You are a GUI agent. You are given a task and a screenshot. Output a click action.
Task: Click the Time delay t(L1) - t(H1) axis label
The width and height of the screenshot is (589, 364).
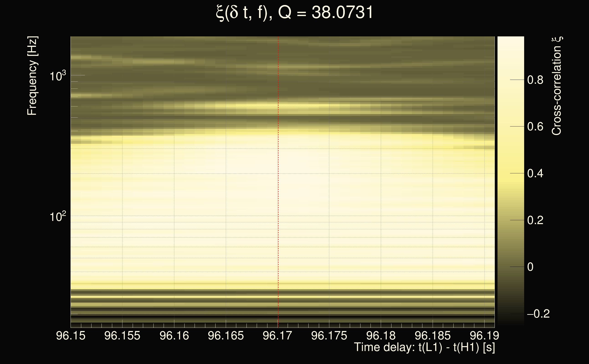click(x=424, y=347)
